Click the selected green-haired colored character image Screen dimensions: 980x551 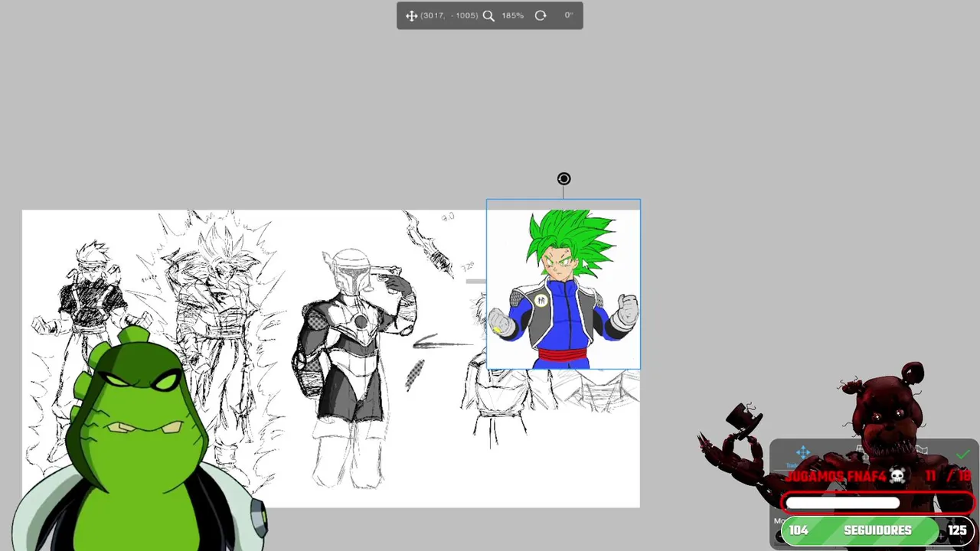pos(563,285)
